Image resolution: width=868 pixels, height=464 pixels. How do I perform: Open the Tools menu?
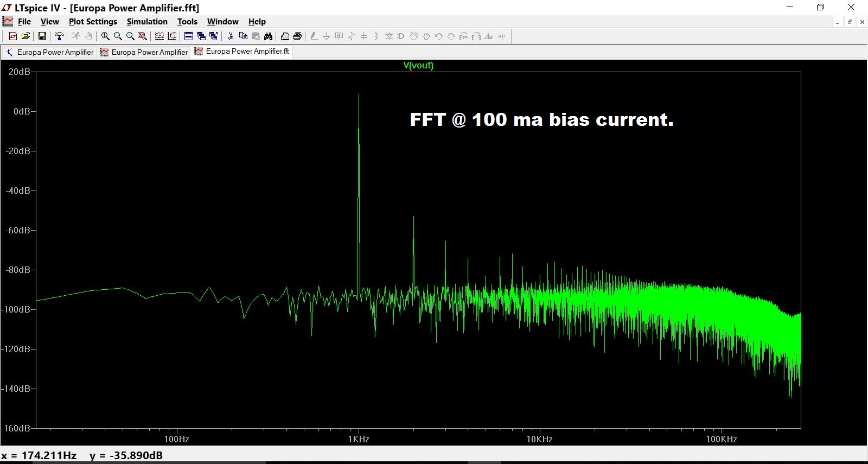pos(187,22)
